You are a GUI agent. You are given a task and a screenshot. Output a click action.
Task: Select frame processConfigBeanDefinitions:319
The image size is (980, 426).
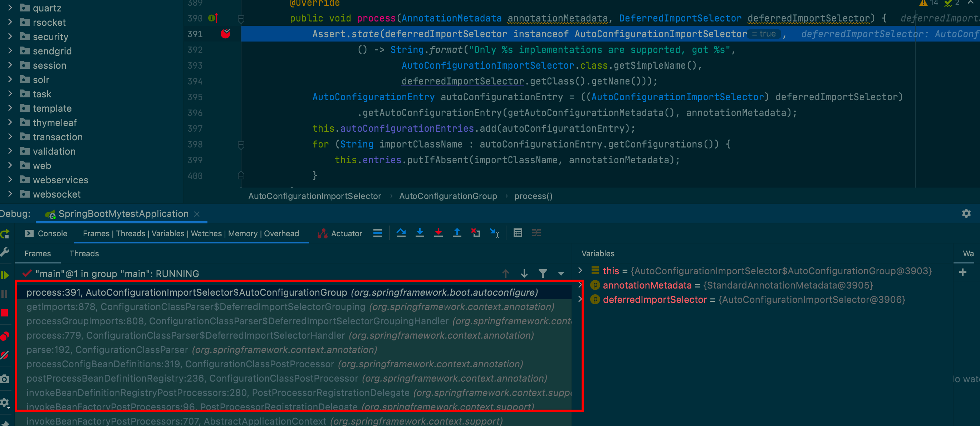[293, 364]
